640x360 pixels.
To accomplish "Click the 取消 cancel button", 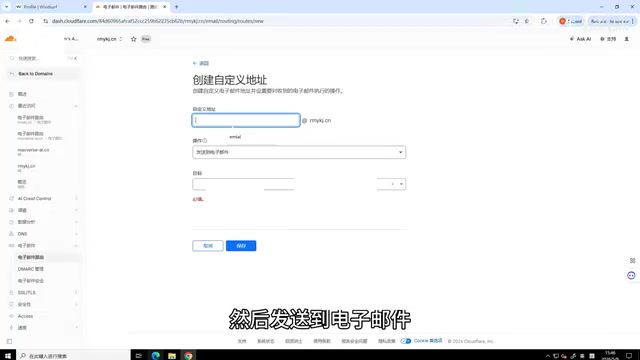I will (x=208, y=246).
